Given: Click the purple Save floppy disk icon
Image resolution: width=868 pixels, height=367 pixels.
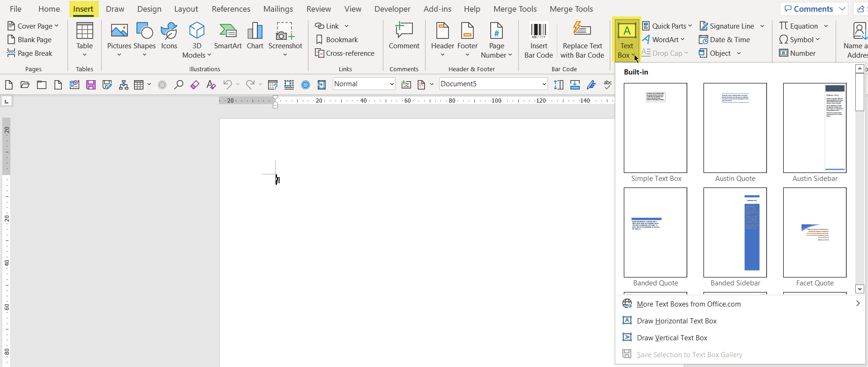Looking at the screenshot, I should (91, 85).
